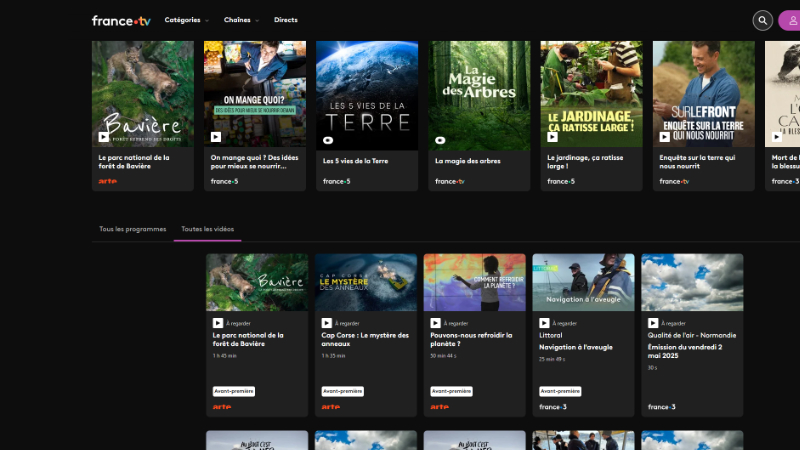Viewport: 800px width, 450px height.
Task: Click play icon under Cap Corse video
Action: pos(326,323)
